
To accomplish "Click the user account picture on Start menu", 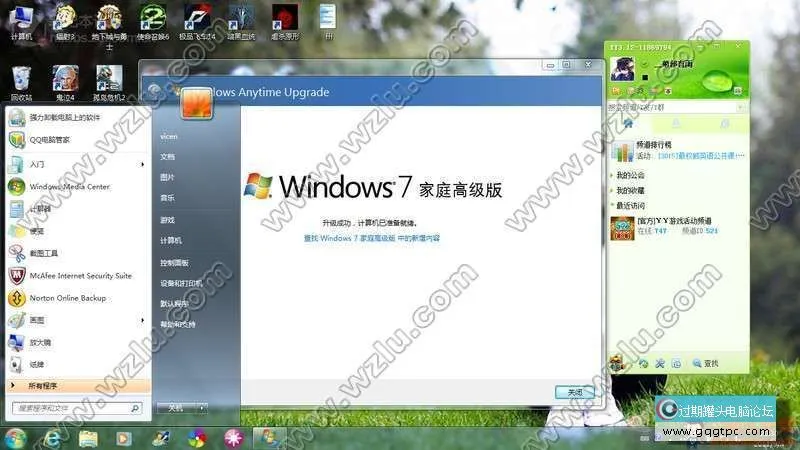I will tap(196, 103).
